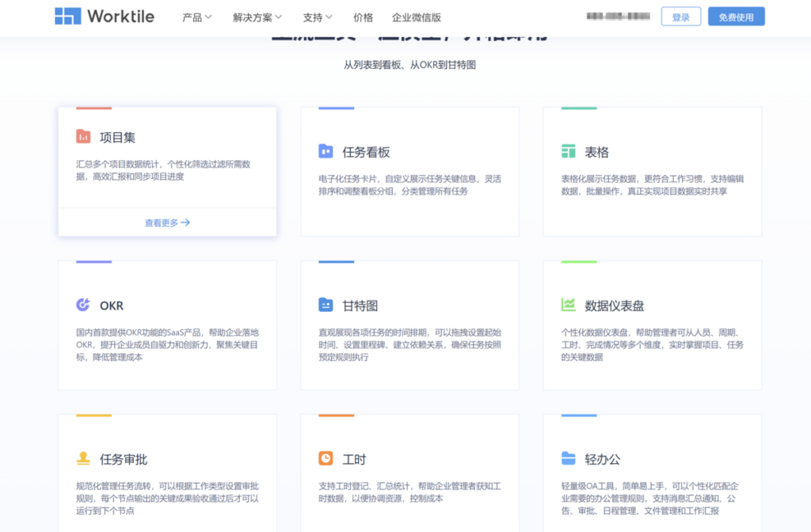
Task: Select 企业微信版 in the top menu
Action: pyautogui.click(x=415, y=16)
